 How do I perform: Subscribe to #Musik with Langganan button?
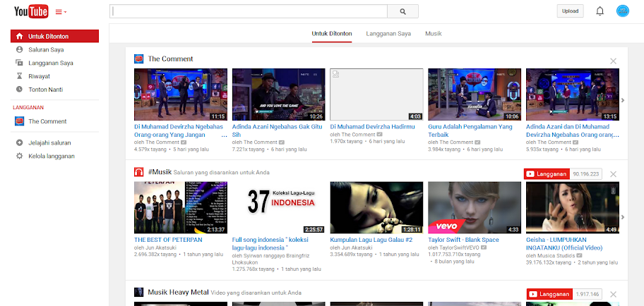point(547,174)
